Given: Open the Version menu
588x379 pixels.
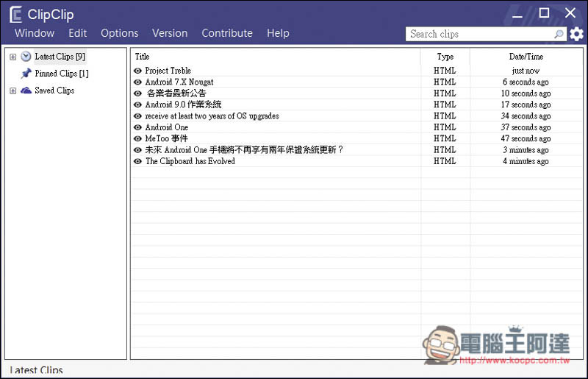Looking at the screenshot, I should pyautogui.click(x=170, y=33).
